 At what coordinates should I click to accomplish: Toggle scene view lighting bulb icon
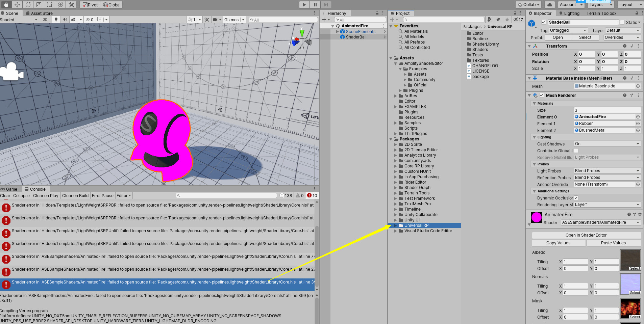(56, 19)
